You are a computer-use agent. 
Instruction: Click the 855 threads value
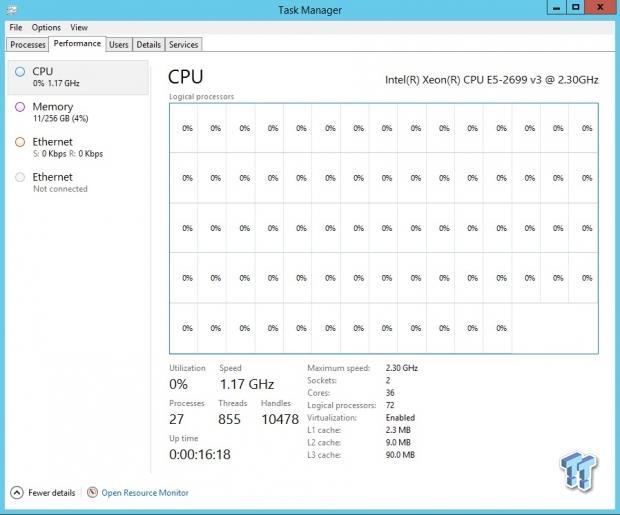coord(229,419)
